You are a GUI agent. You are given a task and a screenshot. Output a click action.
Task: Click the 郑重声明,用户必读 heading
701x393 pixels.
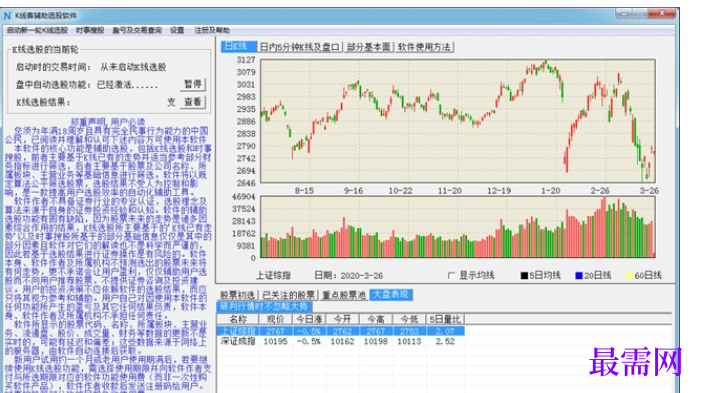click(x=108, y=122)
